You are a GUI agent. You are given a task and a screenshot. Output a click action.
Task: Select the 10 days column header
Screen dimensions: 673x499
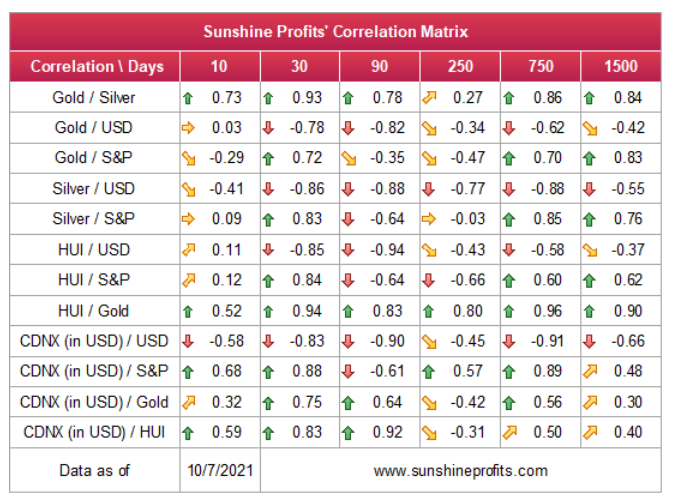(x=220, y=67)
